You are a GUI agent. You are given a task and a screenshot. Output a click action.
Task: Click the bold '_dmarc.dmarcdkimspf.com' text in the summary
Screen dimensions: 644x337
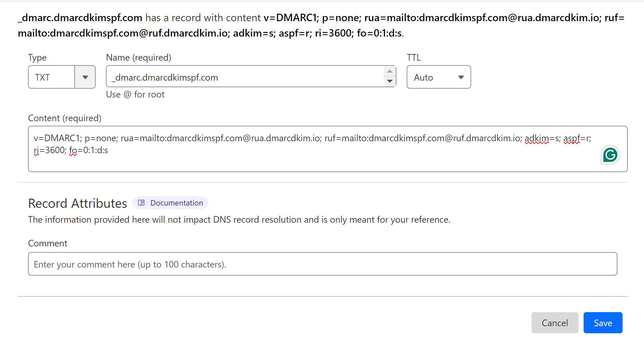pyautogui.click(x=80, y=18)
